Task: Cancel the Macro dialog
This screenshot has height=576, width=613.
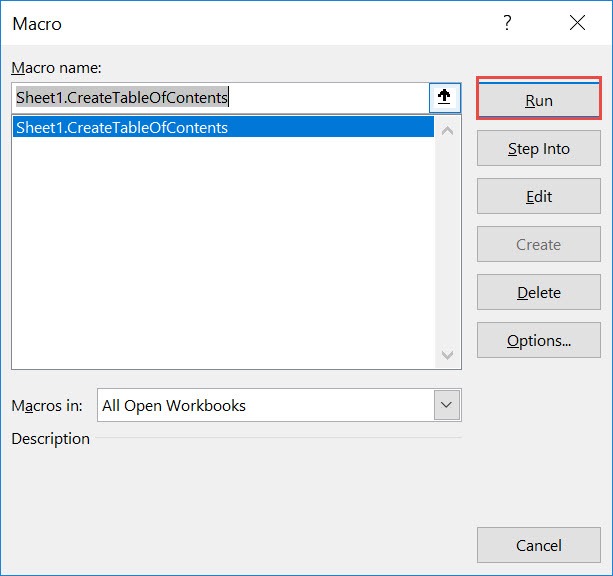Action: tap(539, 545)
